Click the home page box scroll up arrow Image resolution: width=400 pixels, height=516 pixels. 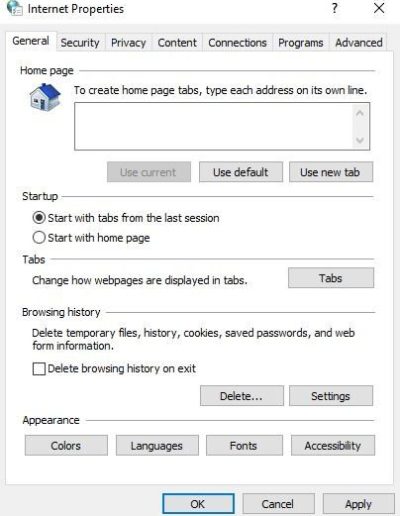360,113
